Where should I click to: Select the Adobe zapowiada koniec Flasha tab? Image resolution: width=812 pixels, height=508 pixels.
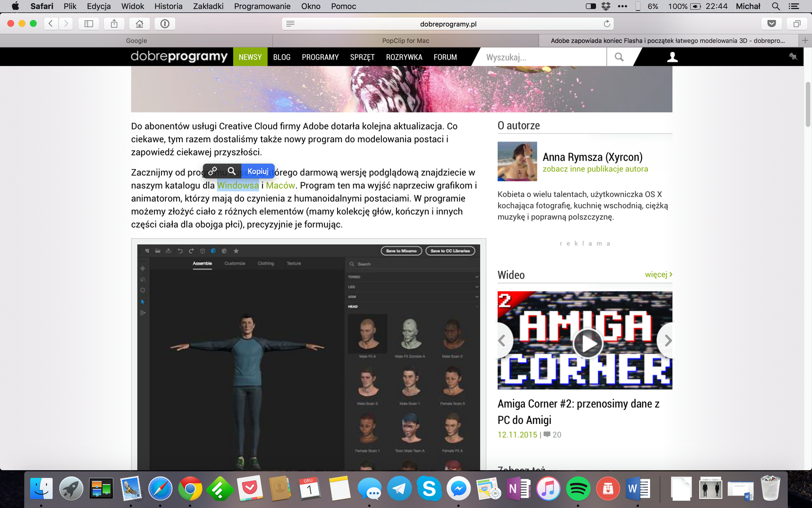(668, 41)
